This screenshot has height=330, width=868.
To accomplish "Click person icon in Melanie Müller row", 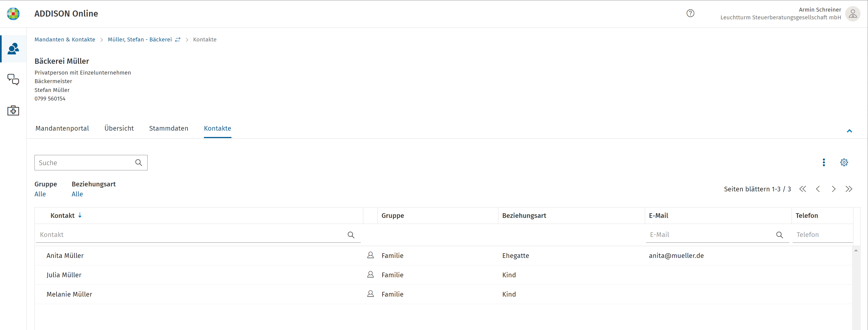I will [370, 294].
